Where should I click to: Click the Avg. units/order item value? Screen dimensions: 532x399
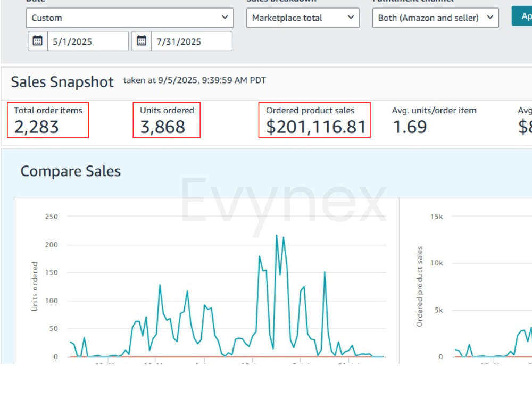[410, 127]
